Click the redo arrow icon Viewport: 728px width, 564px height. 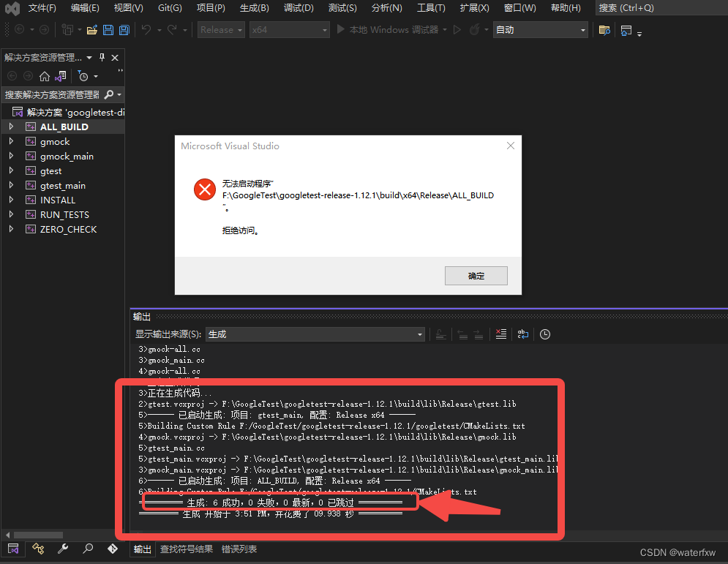click(x=172, y=30)
